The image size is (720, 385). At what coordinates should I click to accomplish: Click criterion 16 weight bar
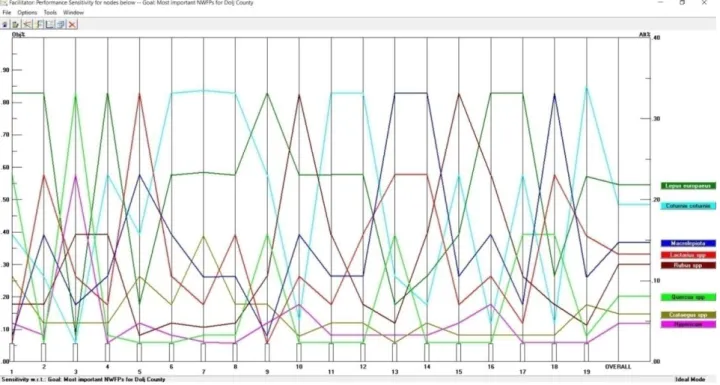(x=490, y=352)
